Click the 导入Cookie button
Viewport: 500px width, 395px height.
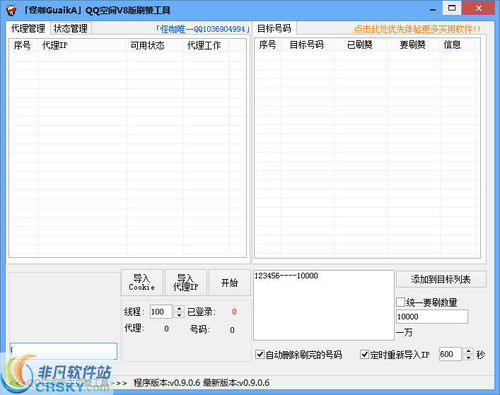pyautogui.click(x=142, y=283)
